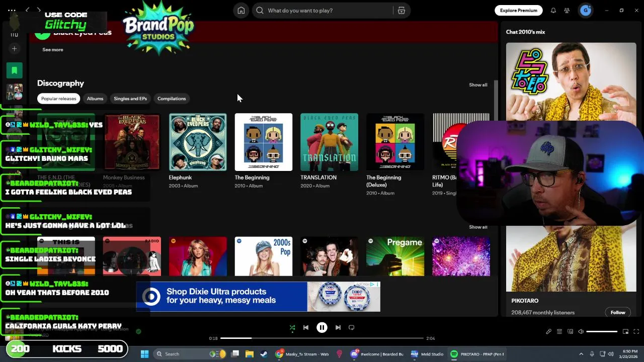Switch to Discord #welcome window
Screen dimensions: 644x362
[x=379, y=354]
